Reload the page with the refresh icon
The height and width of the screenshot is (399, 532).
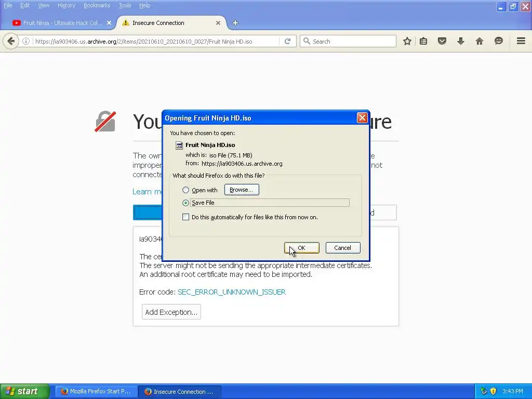pos(288,42)
